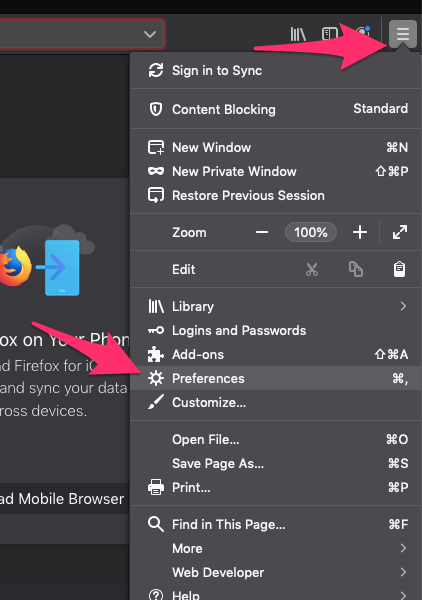
Task: Click the Customize paintbrush icon
Action: coord(156,402)
